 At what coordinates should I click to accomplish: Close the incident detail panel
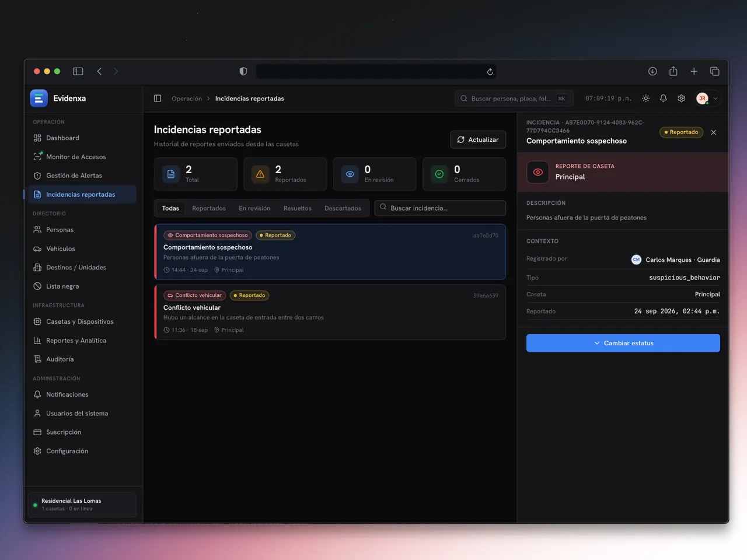(713, 132)
